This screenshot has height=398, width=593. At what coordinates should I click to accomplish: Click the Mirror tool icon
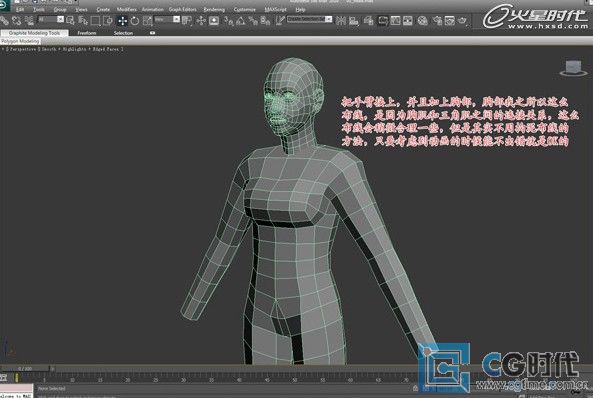pyautogui.click(x=341, y=21)
